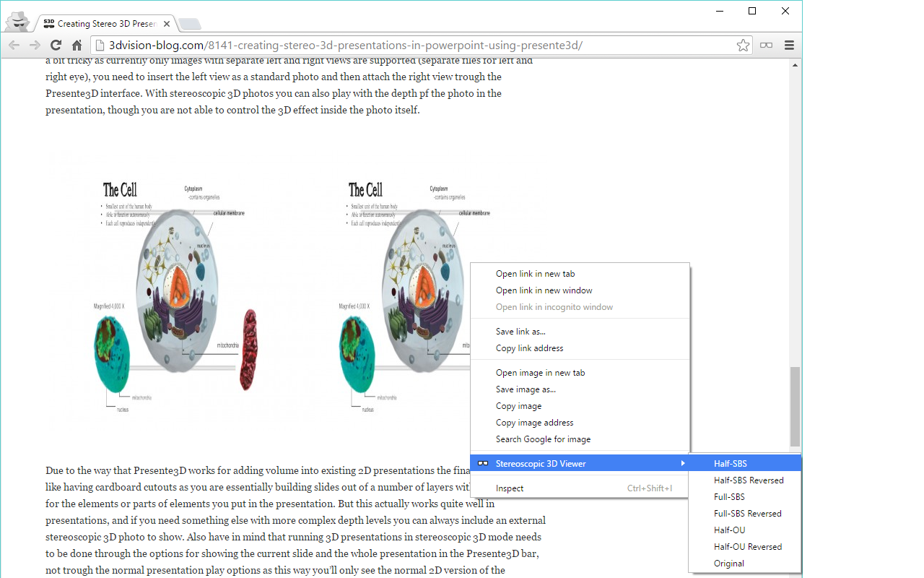The image size is (924, 578).
Task: Select Half-SBS viewing mode
Action: 745,464
